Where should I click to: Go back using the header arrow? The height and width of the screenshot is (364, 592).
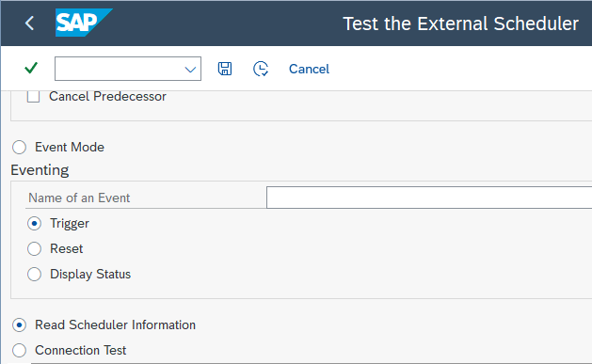pos(29,24)
